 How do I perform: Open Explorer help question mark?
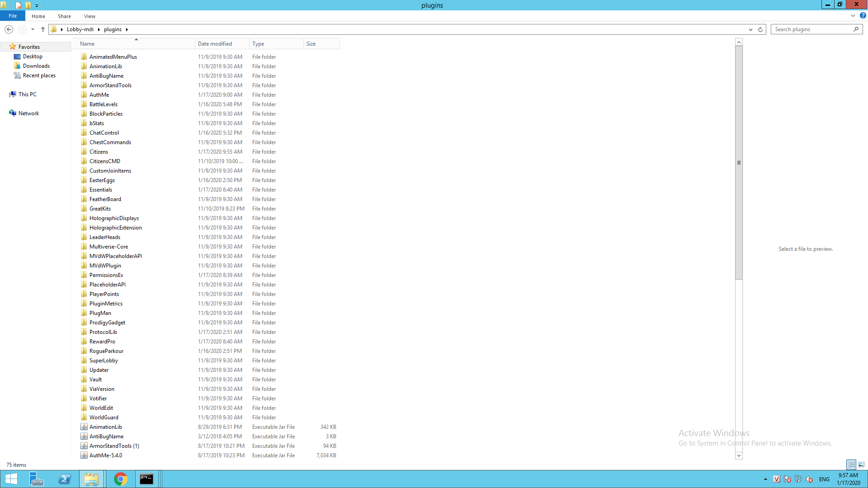click(x=863, y=16)
